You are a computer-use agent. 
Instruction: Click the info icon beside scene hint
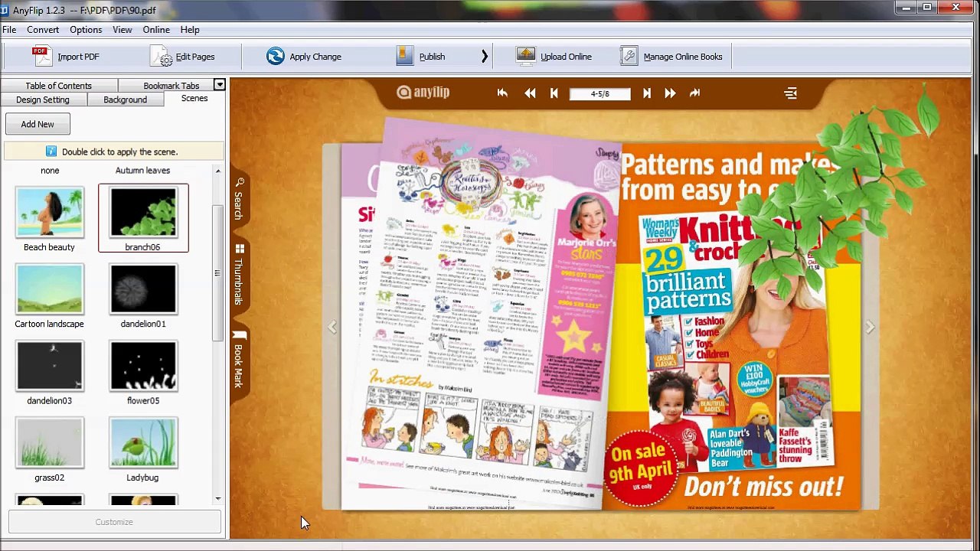point(51,152)
